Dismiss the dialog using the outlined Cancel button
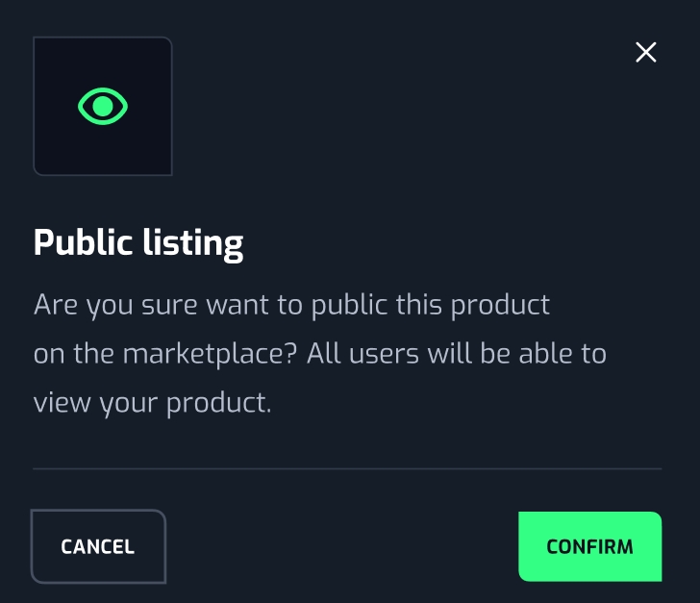The image size is (700, 603). (98, 546)
